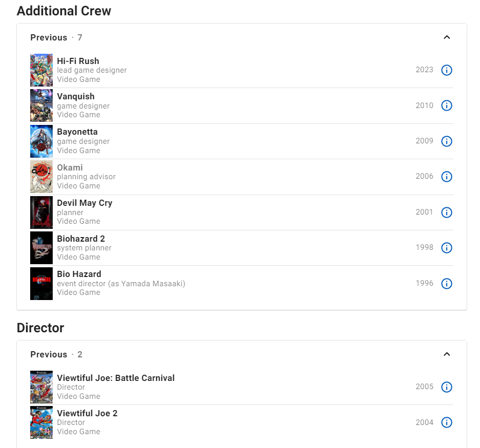Click the year 2001 for Devil May Cry
The image size is (480, 448).
click(424, 212)
